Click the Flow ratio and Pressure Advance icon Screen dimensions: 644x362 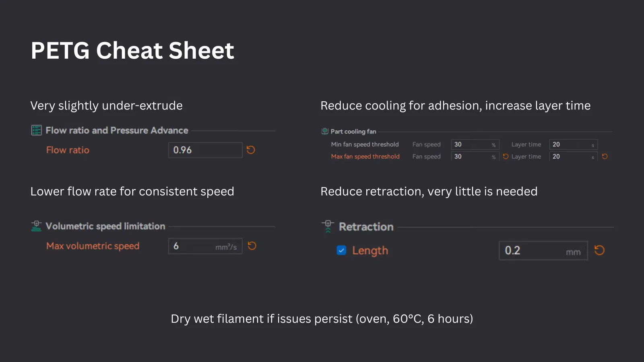tap(37, 130)
